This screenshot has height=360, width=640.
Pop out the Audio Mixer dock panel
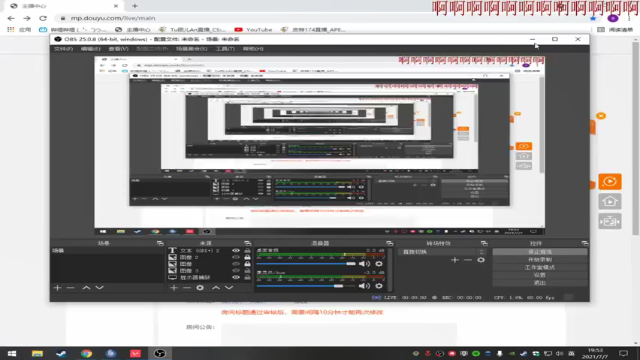click(x=389, y=243)
